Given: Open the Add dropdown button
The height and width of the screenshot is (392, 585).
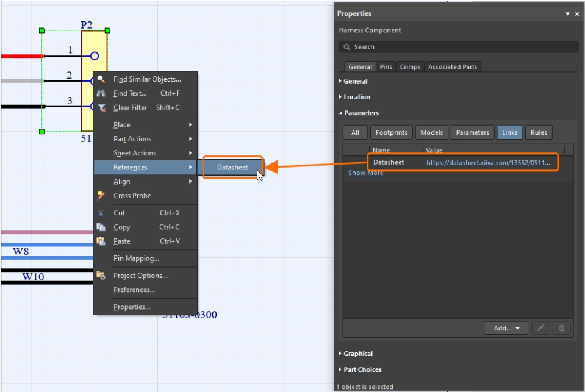Looking at the screenshot, I should pos(506,328).
